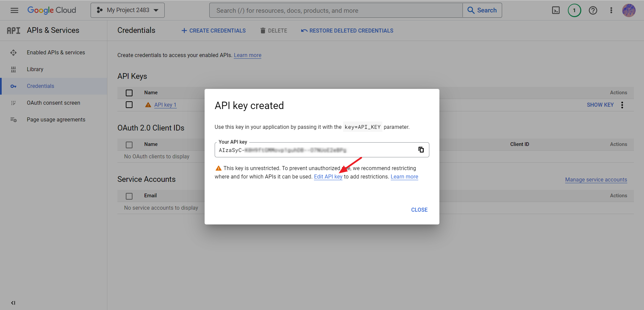Open notifications badge showing 1
This screenshot has width=644, height=310.
pos(575,10)
